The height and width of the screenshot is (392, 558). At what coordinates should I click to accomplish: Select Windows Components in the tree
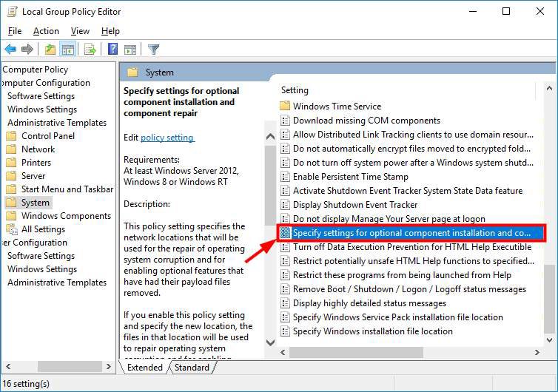[x=66, y=216]
